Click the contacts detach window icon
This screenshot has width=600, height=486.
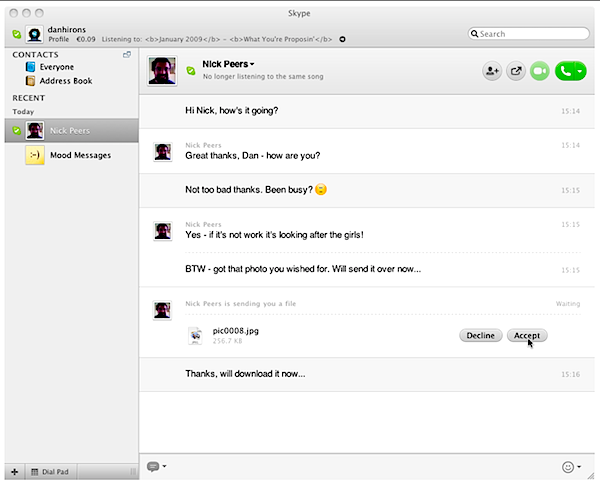127,55
